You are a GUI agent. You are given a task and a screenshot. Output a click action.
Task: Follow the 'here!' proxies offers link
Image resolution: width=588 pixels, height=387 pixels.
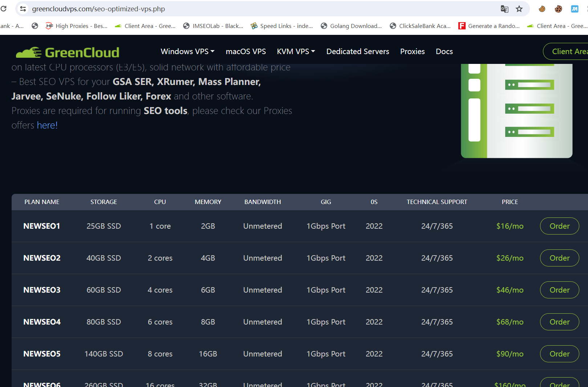click(x=47, y=125)
